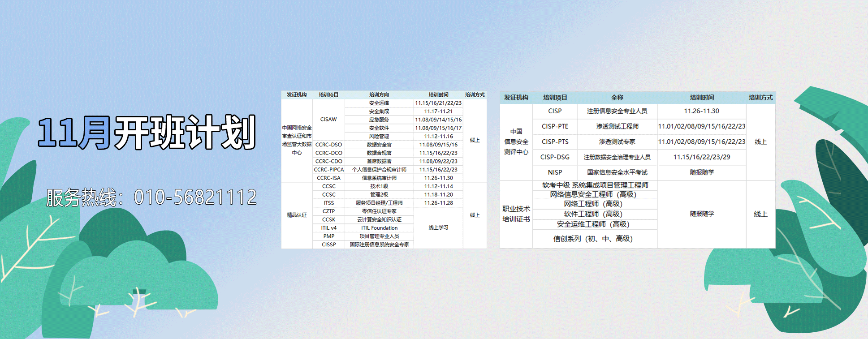Select "服务项目经理/工程师" cell
The height and width of the screenshot is (339, 868).
(379, 203)
